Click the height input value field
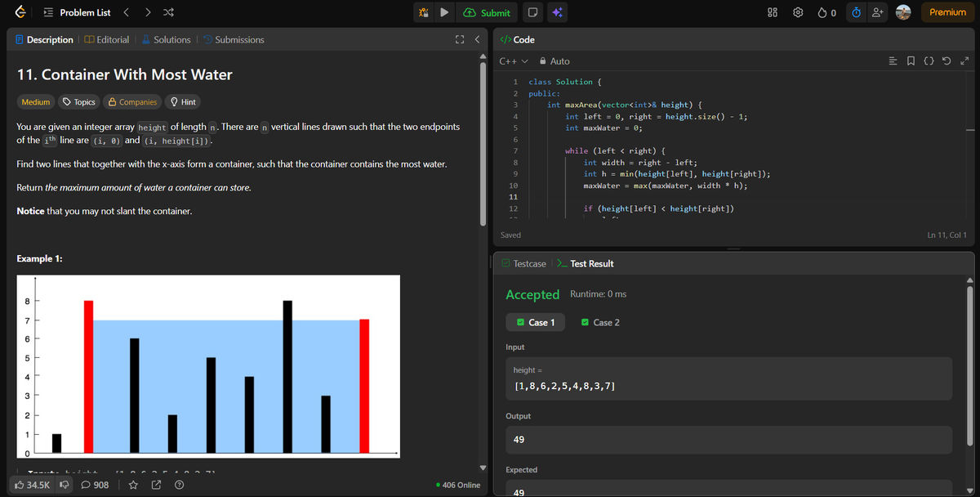The width and height of the screenshot is (980, 497). tap(729, 378)
